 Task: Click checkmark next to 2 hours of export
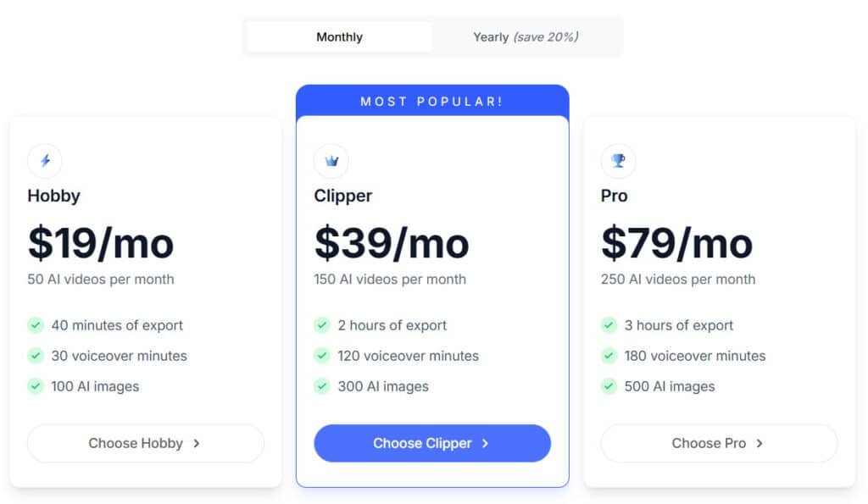coord(321,324)
